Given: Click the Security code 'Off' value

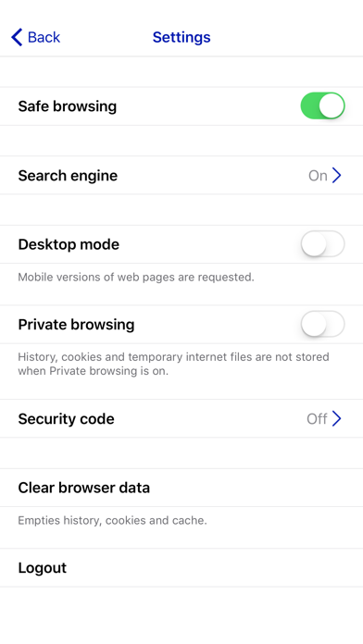Looking at the screenshot, I should click(317, 419).
